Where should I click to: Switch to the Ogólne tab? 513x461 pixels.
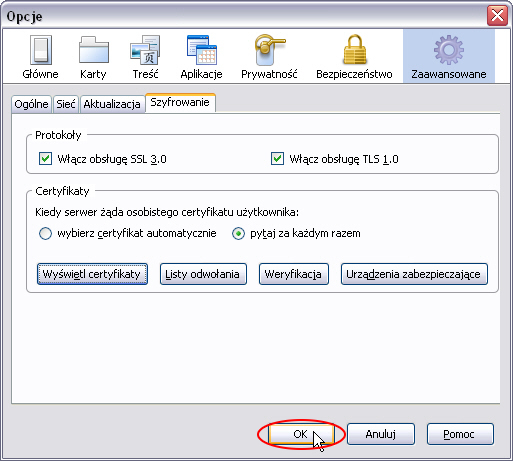tap(31, 104)
